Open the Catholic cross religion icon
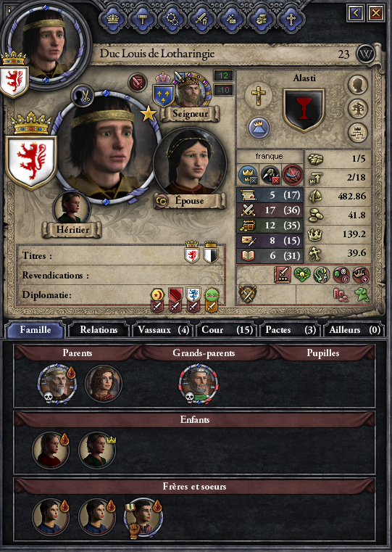Image resolution: width=392 pixels, height=552 pixels. (258, 95)
